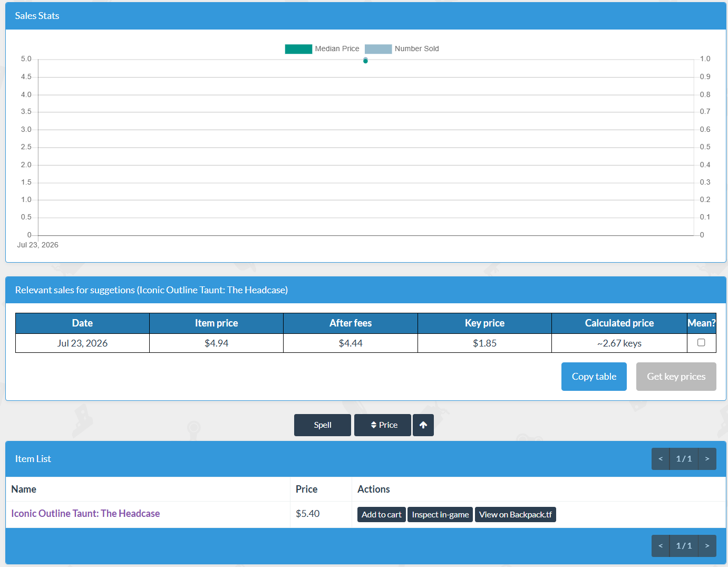Click the up-arrow sort direction button
Image resolution: width=728 pixels, height=567 pixels.
pyautogui.click(x=423, y=425)
